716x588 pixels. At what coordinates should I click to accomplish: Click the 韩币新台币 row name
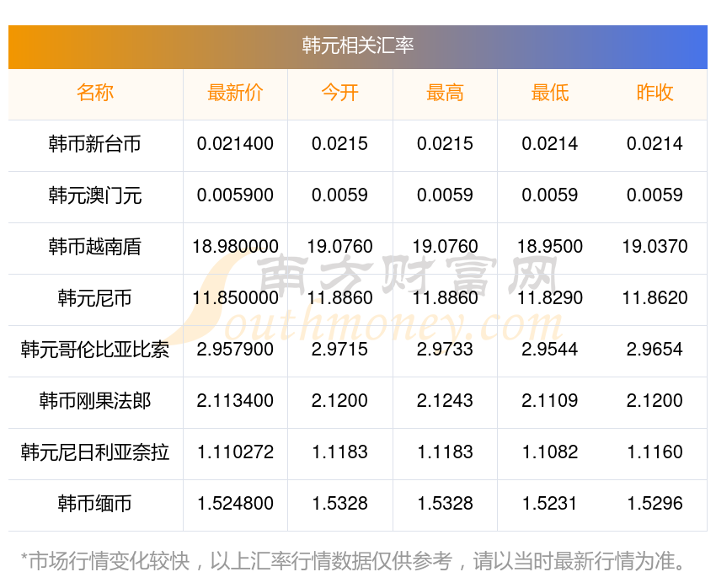[95, 144]
